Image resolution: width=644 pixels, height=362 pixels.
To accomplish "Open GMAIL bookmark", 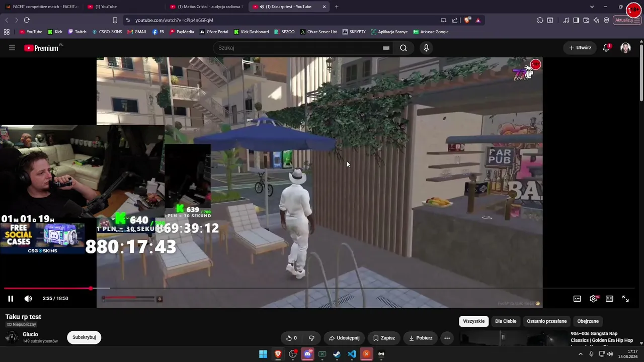I will (x=137, y=32).
